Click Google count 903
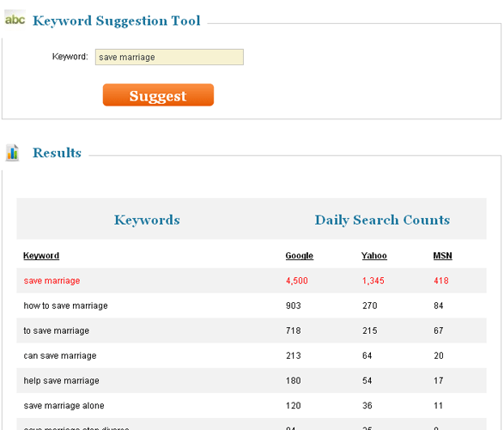Screen dimensions: 504x430 [294, 306]
